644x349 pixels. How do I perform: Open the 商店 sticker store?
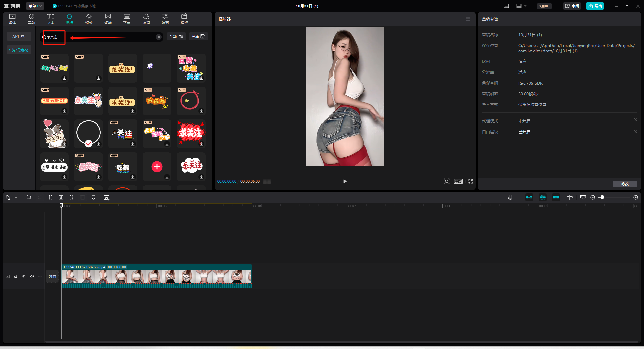[198, 36]
